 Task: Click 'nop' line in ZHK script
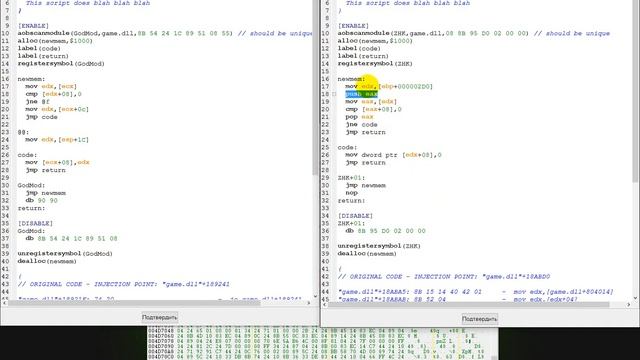pos(351,193)
